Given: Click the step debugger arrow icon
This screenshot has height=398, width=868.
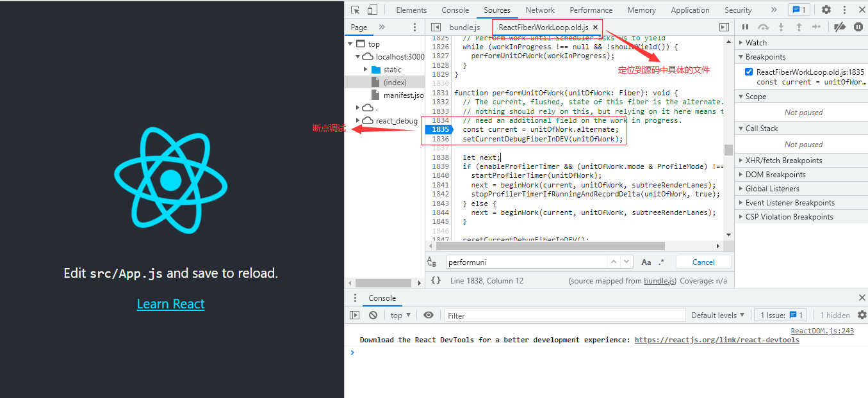Looking at the screenshot, I should coord(816,27).
